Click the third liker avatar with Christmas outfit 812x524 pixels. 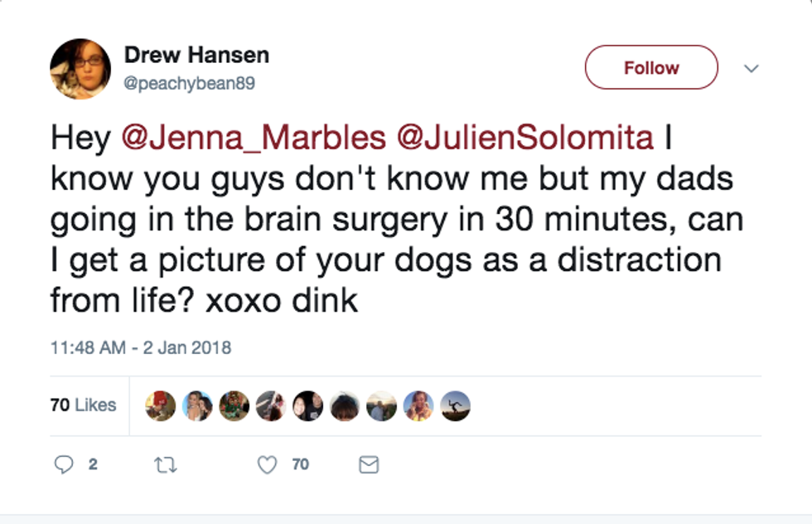coord(234,406)
